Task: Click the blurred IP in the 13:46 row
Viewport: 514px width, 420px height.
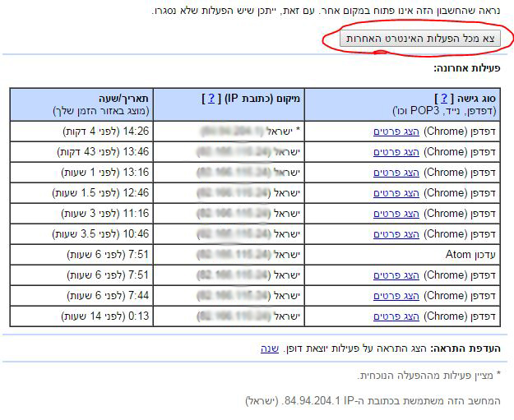Action: 234,152
